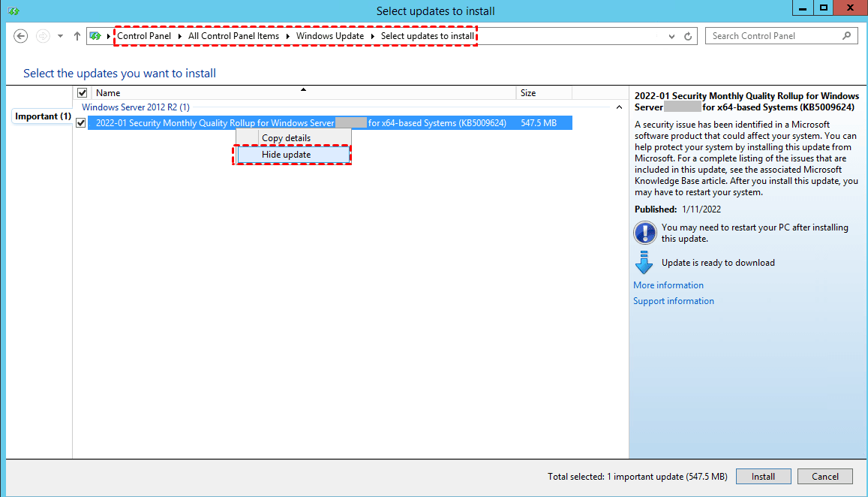Screen dimensions: 868x497
Task: Click the Cancel button
Action: [824, 477]
